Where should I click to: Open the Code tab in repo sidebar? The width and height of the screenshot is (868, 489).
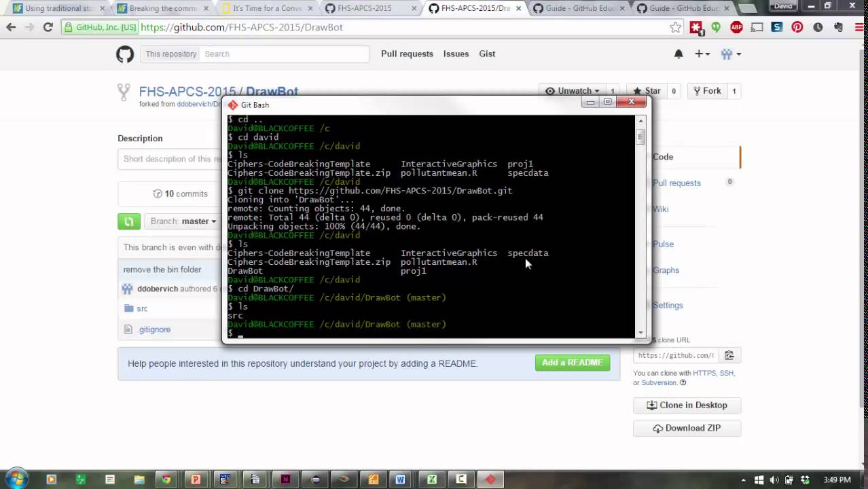663,157
